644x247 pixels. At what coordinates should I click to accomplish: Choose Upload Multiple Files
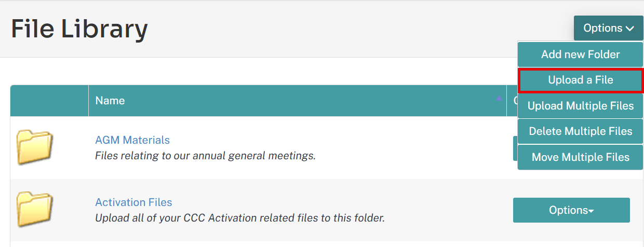pos(580,106)
